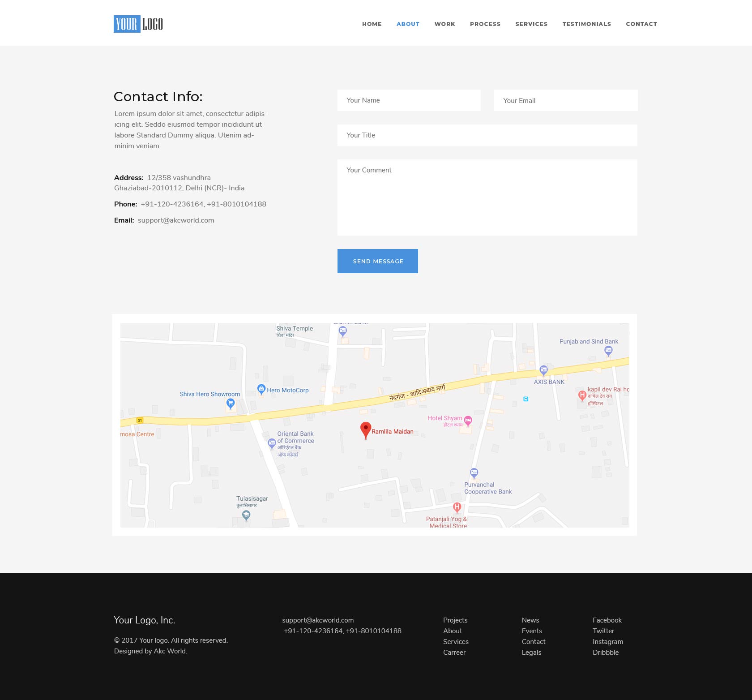Click the Purvanchal Cooperative Bank marker icon
This screenshot has width=752, height=700.
pyautogui.click(x=474, y=473)
